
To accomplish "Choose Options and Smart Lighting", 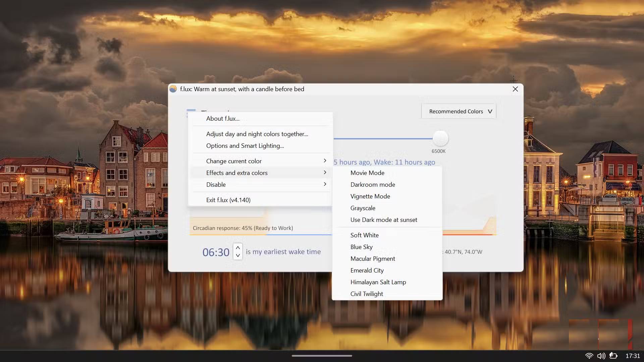I will [245, 145].
